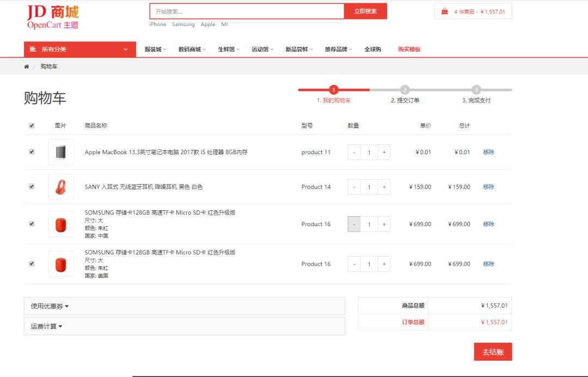This screenshot has width=588, height=377.
Task: Click the 去结账 checkout button
Action: 493,352
